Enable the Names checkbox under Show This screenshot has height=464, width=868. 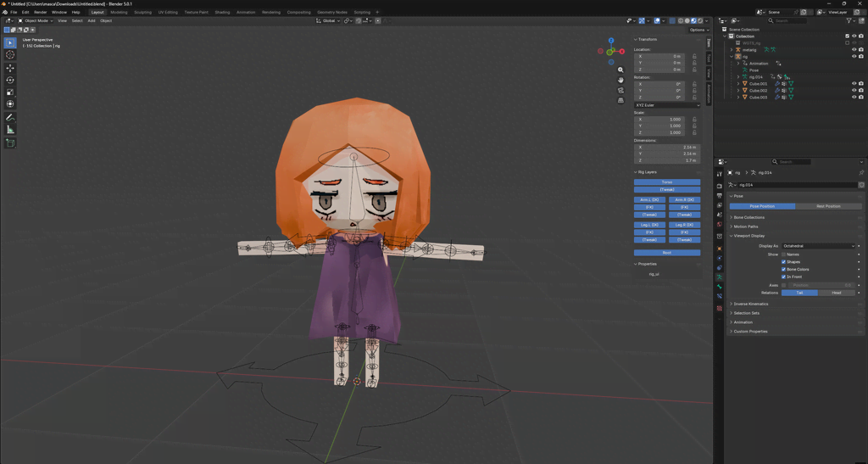[783, 254]
